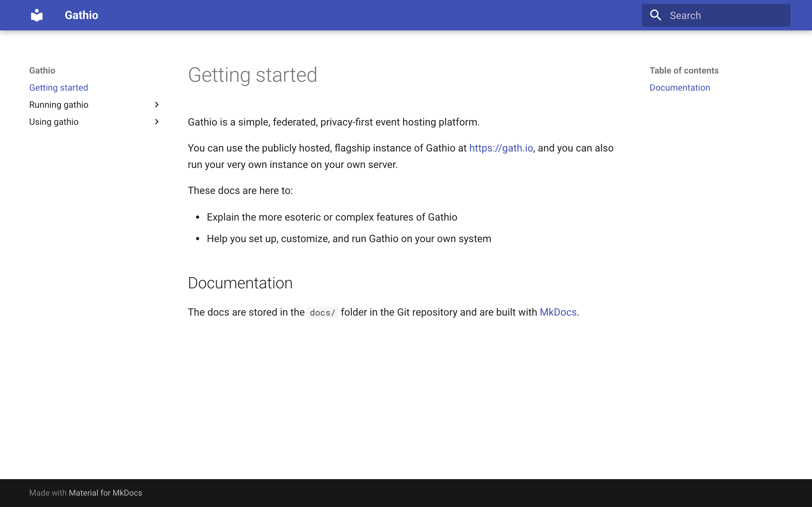Viewport: 812px width, 507px height.
Task: Click the Table of contents label
Action: click(x=684, y=70)
